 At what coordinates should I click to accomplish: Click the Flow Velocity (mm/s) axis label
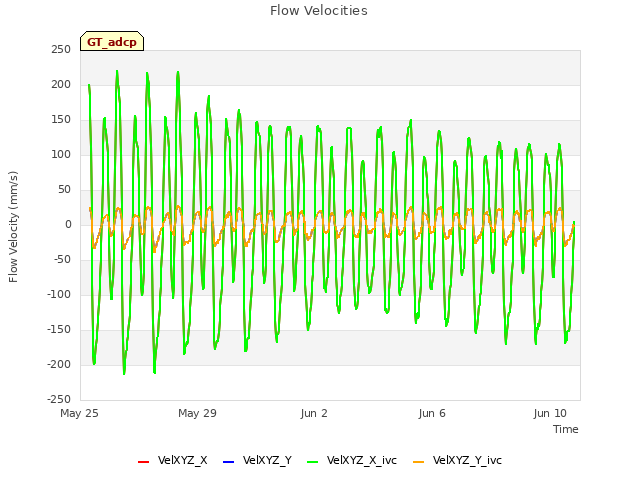tap(13, 227)
